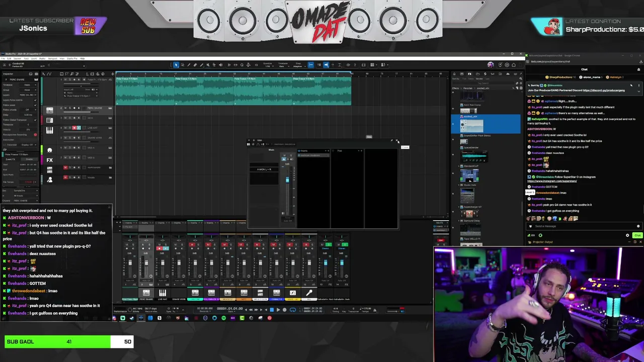Click the Stop button in the transport

272,310
